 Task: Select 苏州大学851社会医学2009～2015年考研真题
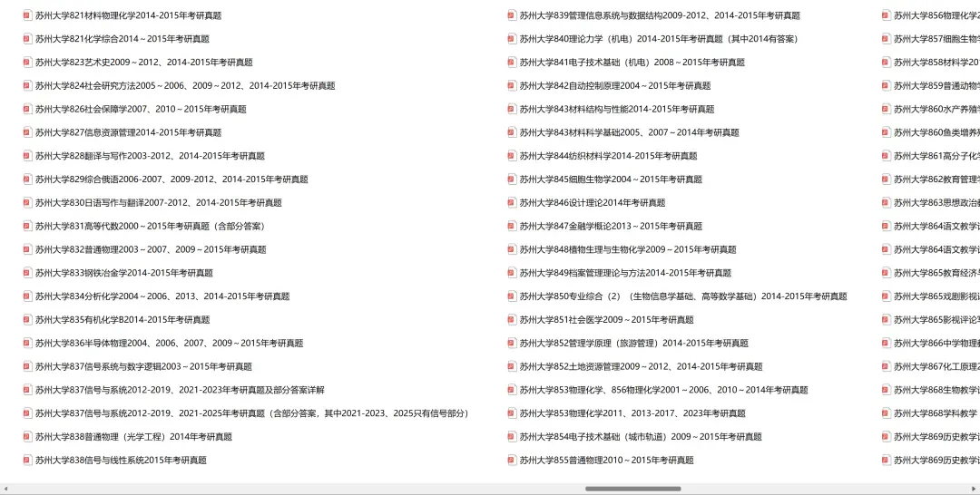pyautogui.click(x=607, y=320)
